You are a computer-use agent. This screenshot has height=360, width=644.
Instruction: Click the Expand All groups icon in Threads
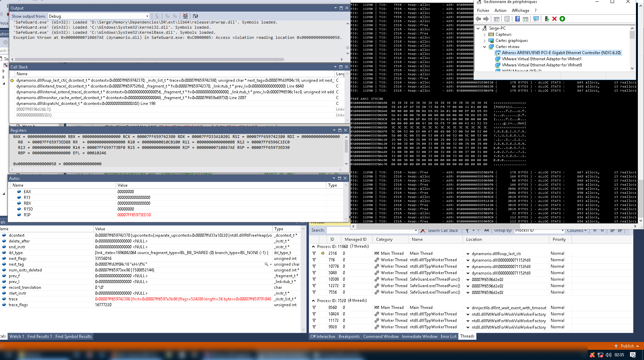click(612, 231)
